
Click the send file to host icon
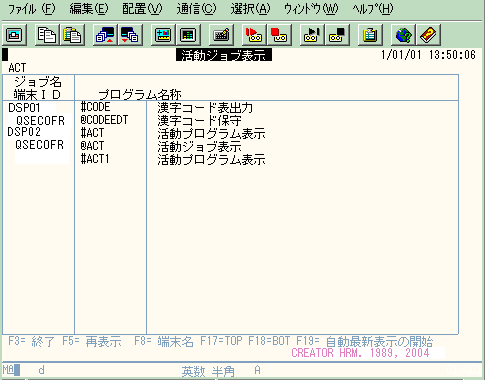coord(105,35)
